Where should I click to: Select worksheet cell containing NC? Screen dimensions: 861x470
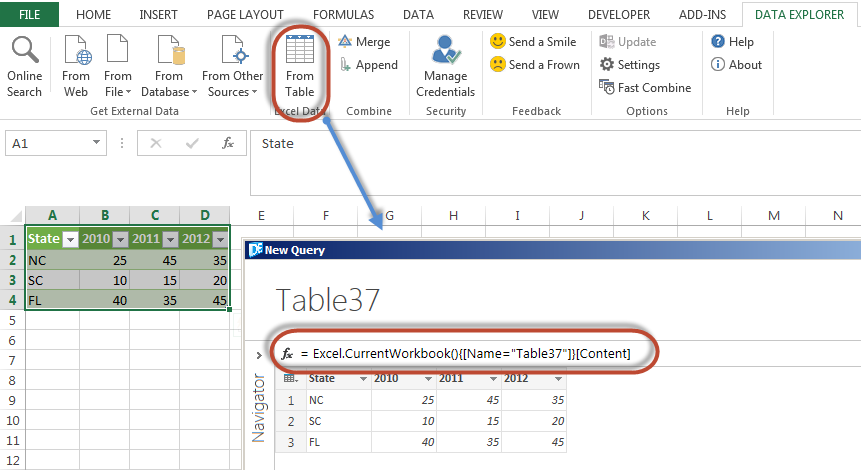point(52,260)
